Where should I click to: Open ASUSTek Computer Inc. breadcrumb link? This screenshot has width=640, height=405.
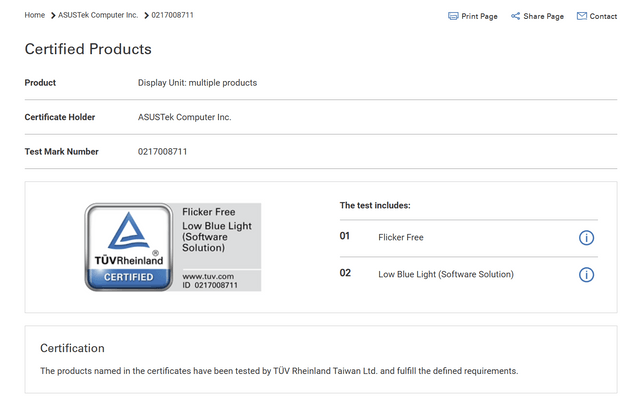click(98, 15)
